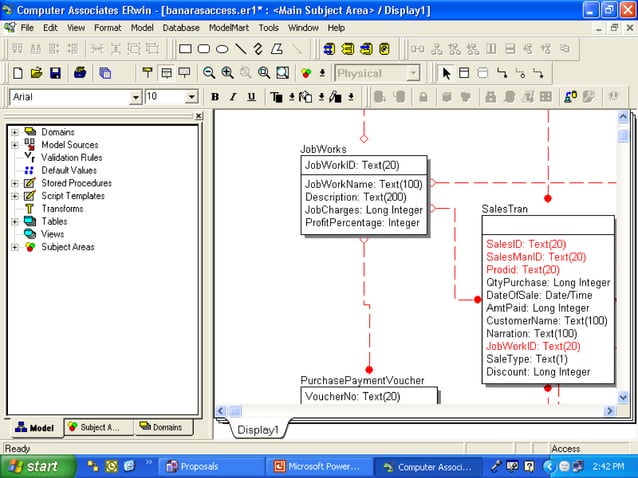
Task: Click the text color tool
Action: [x=276, y=97]
